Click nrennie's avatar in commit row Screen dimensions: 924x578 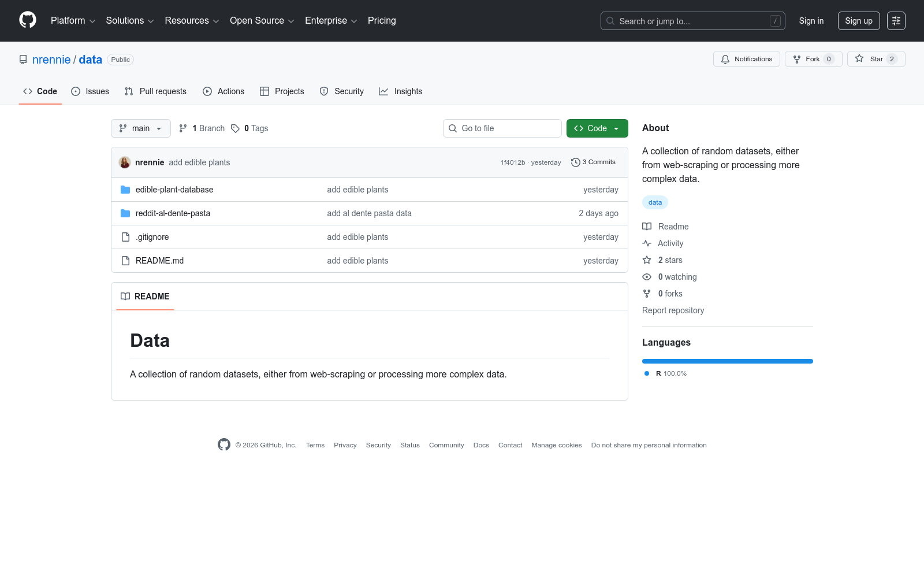125,162
